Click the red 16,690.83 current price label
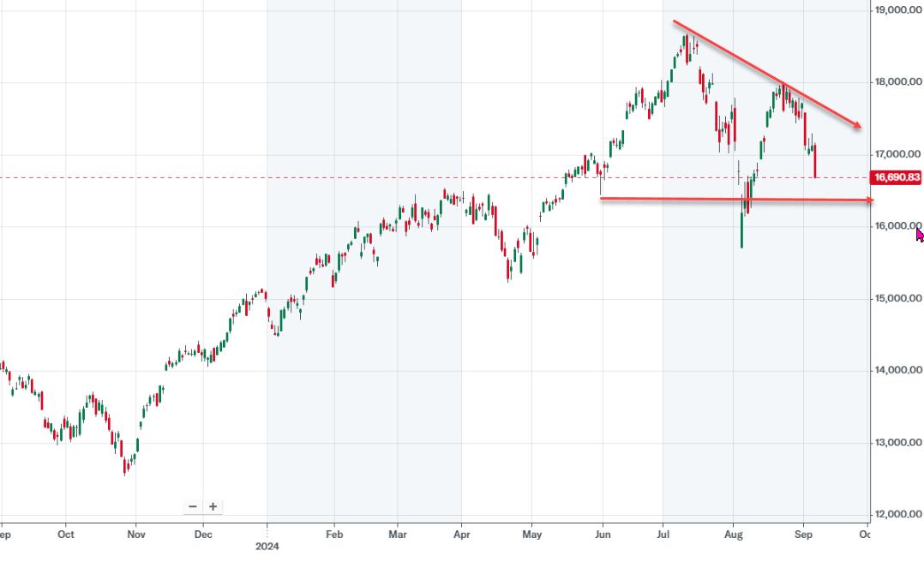The height and width of the screenshot is (562, 924). [x=896, y=177]
